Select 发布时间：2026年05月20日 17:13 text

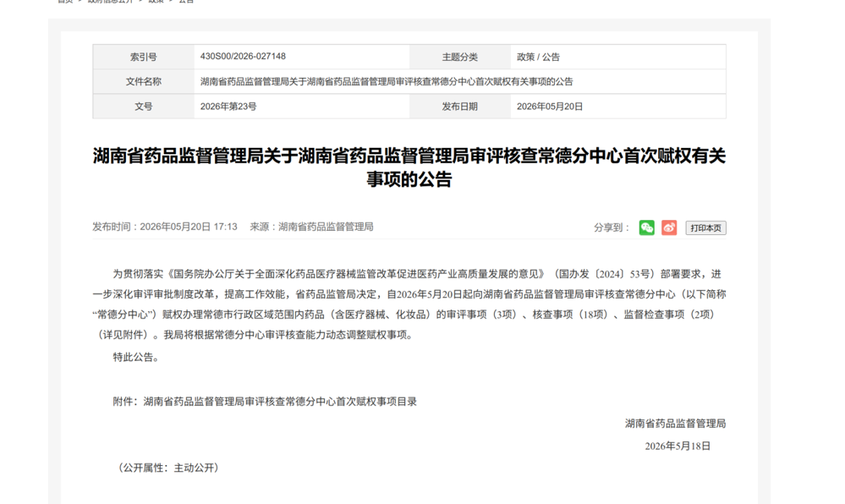[x=165, y=227]
